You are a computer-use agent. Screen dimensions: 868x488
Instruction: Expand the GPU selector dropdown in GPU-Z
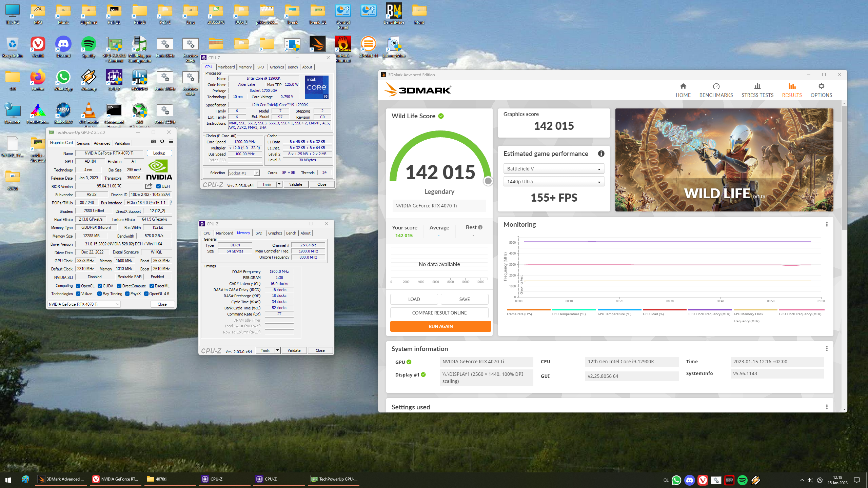(x=84, y=304)
